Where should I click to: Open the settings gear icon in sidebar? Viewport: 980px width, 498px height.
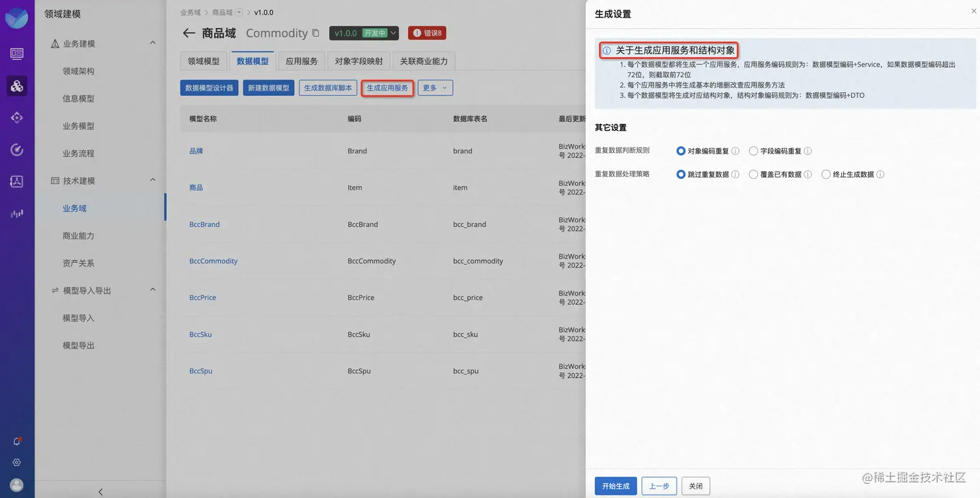[x=17, y=462]
